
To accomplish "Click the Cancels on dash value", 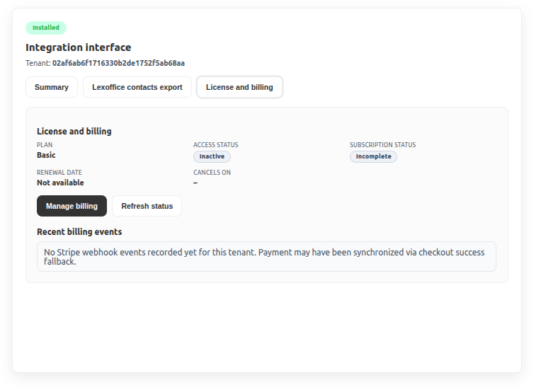I will click(x=195, y=183).
